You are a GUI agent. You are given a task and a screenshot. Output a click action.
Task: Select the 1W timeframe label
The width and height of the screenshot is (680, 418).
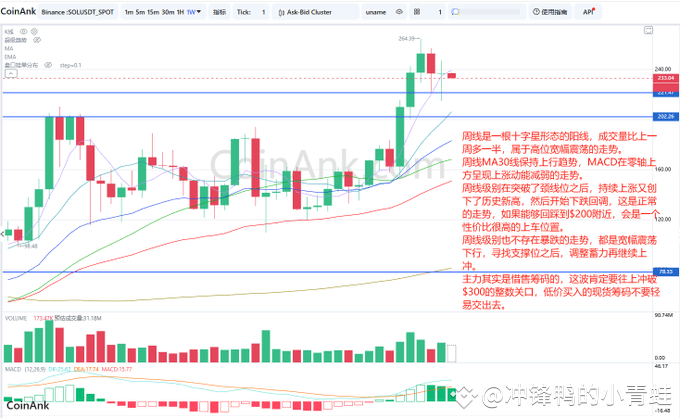click(191, 12)
